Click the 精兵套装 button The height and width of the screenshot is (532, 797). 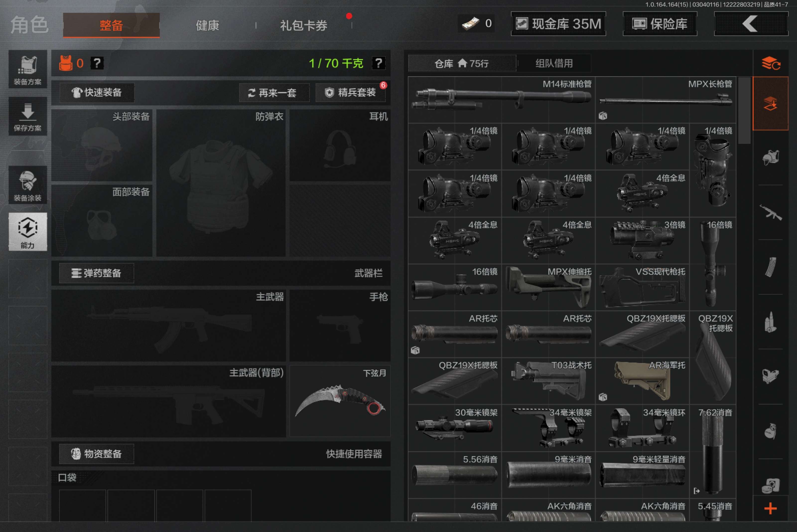tap(351, 92)
